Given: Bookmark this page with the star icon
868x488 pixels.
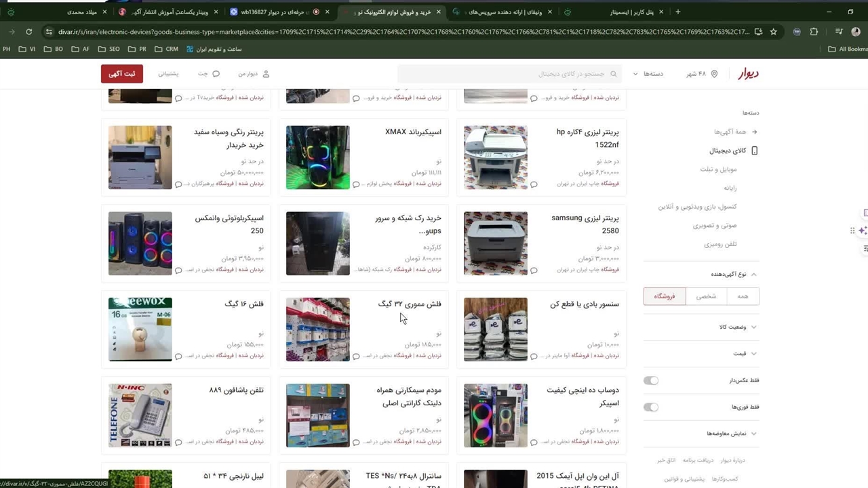Looking at the screenshot, I should [774, 32].
